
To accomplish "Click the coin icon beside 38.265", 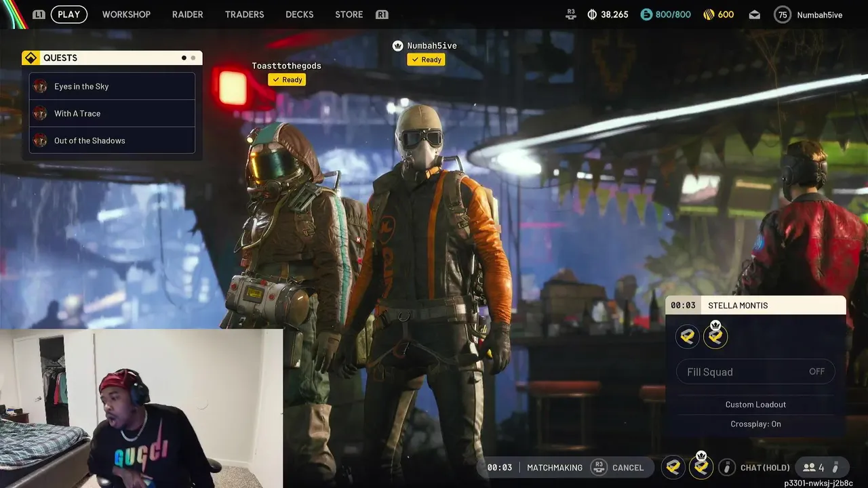I will click(591, 14).
